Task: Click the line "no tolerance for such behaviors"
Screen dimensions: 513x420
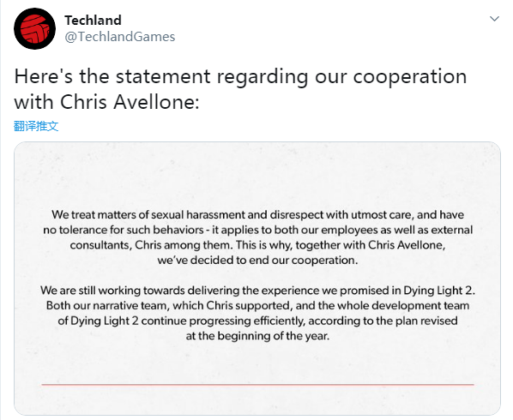Action: pos(258,230)
